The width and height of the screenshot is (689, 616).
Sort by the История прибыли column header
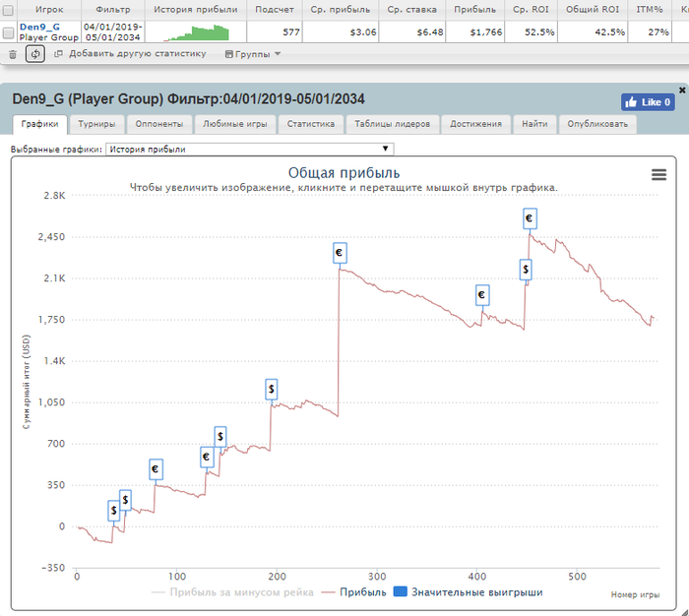tap(196, 10)
